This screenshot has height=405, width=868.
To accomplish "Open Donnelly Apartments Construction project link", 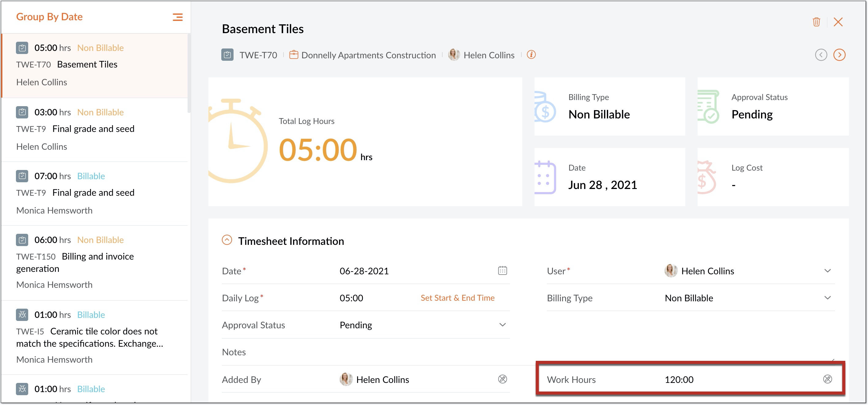I will [368, 55].
